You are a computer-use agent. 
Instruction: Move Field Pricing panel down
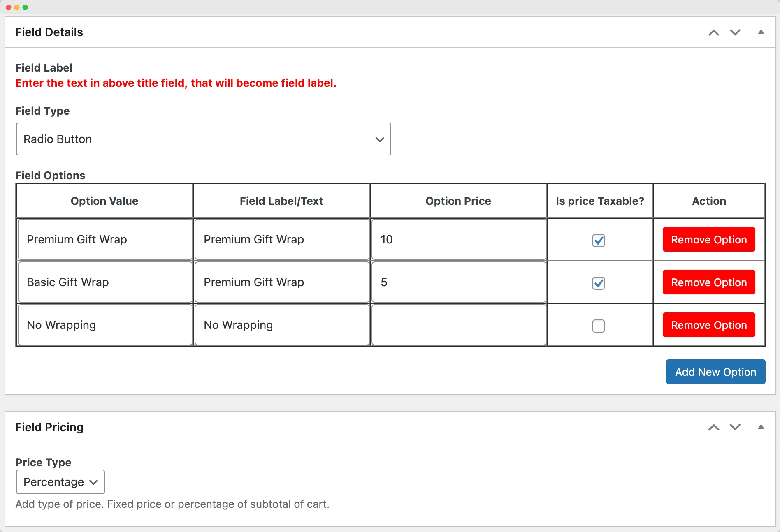[x=735, y=427]
